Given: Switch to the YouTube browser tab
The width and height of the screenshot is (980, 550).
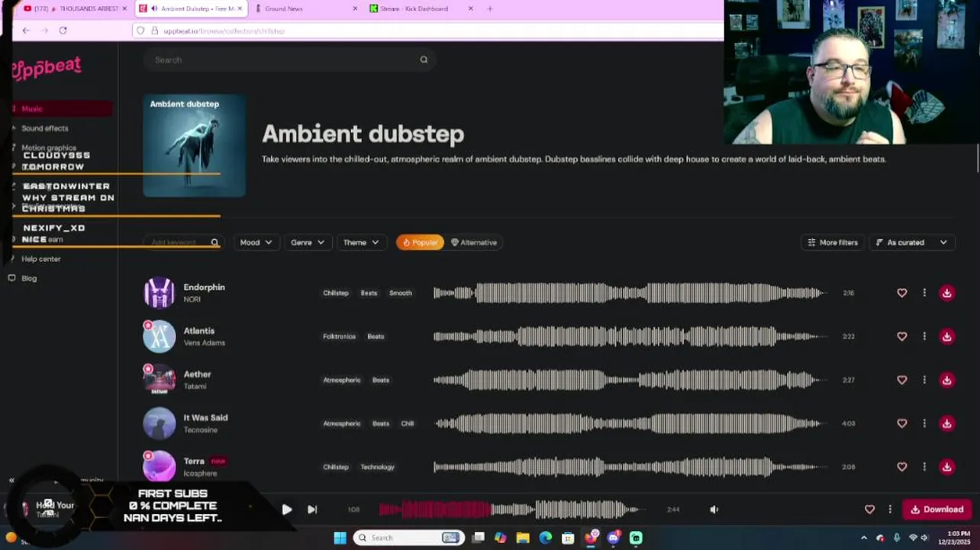Looking at the screenshot, I should click(75, 8).
